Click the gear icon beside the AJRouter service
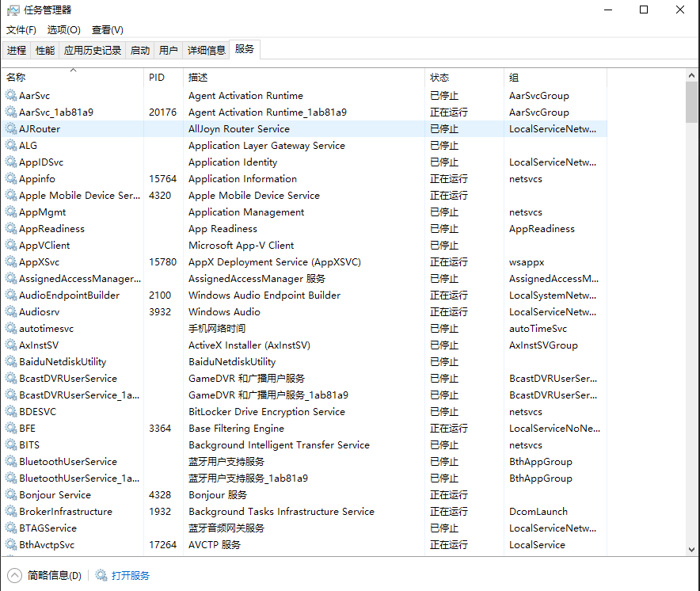Viewport: 700px width, 591px height. [11, 129]
